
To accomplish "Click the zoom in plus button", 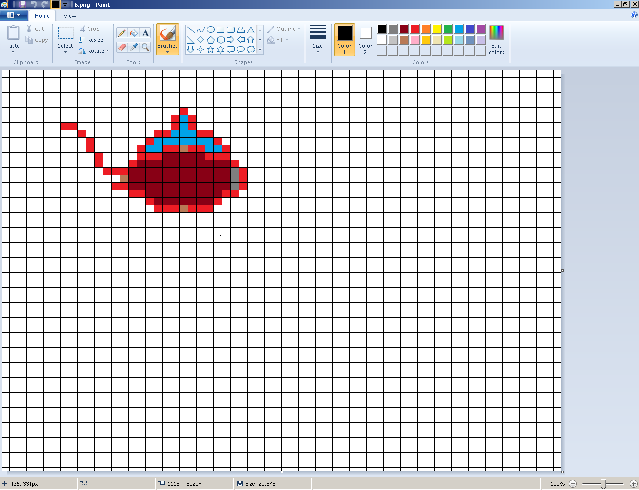I will 633,484.
